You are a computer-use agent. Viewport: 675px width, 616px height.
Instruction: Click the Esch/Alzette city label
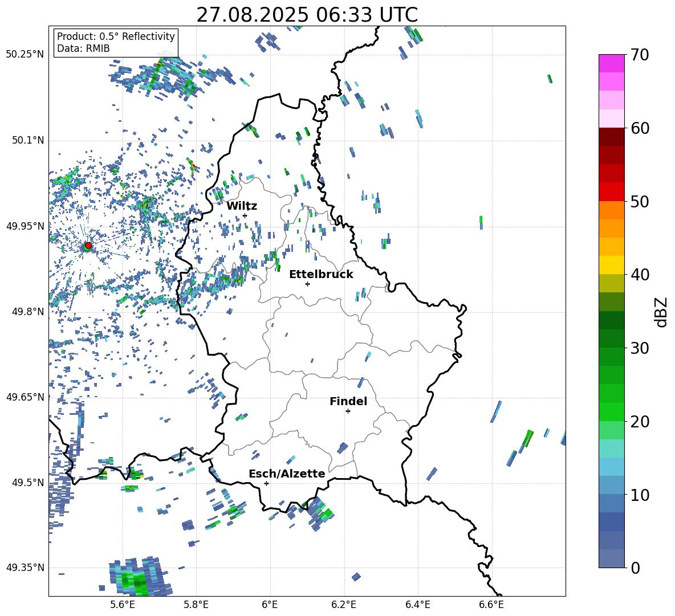[287, 474]
